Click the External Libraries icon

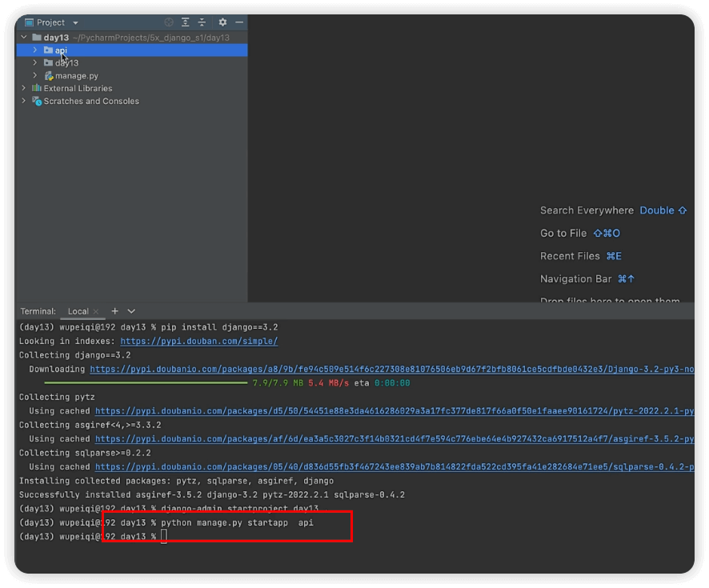tap(37, 89)
